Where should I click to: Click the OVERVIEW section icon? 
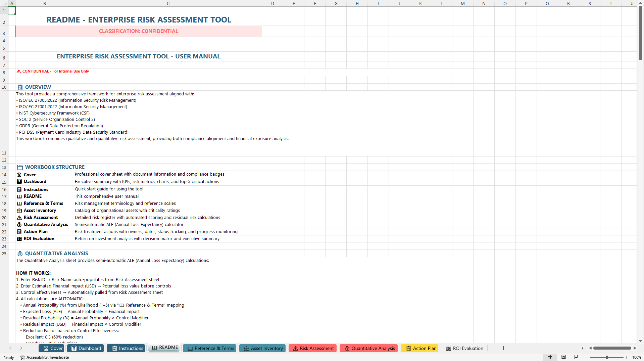pos(20,87)
